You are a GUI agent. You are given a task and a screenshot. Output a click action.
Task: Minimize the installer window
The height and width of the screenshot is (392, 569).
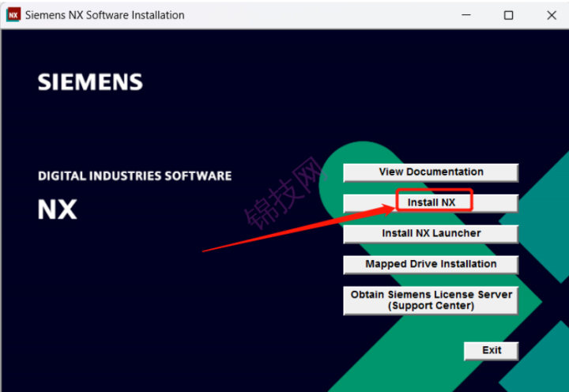pyautogui.click(x=466, y=15)
